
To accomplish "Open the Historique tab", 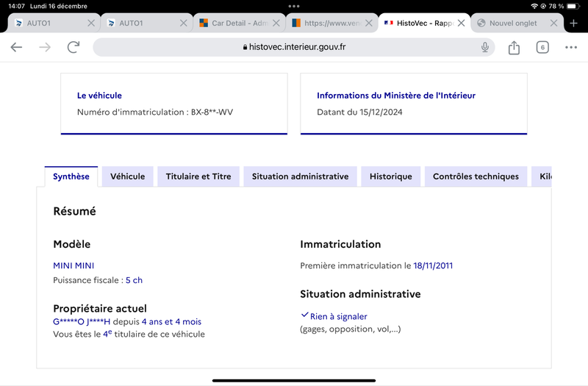I will 391,176.
